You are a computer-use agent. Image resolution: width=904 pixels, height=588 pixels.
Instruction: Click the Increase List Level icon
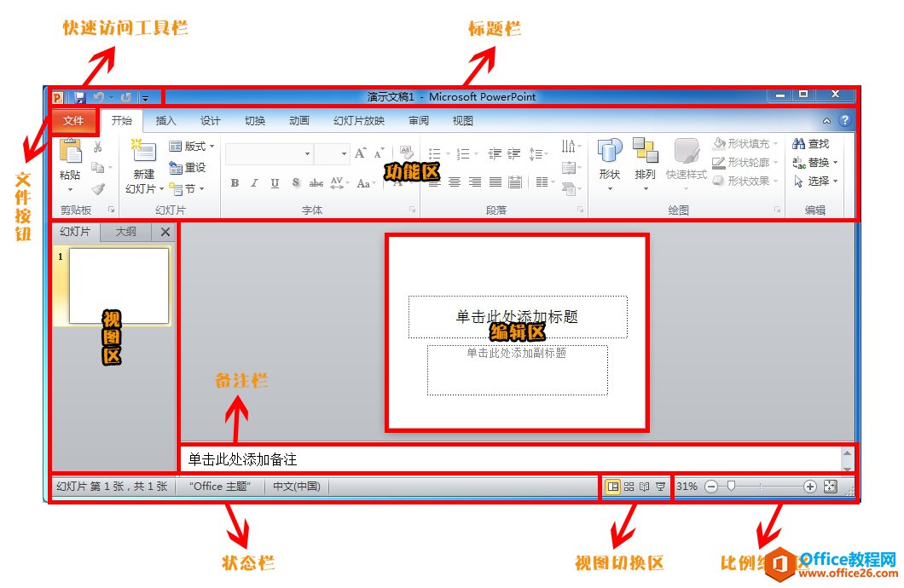tap(513, 153)
